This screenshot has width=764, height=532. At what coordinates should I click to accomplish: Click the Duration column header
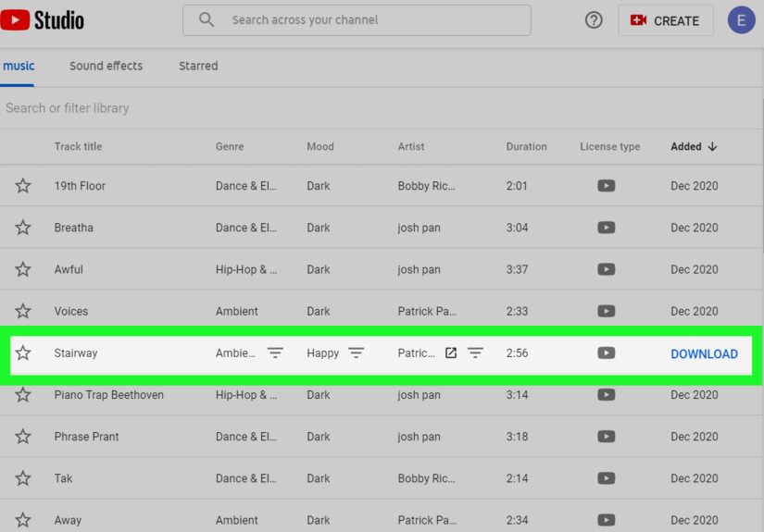[526, 146]
